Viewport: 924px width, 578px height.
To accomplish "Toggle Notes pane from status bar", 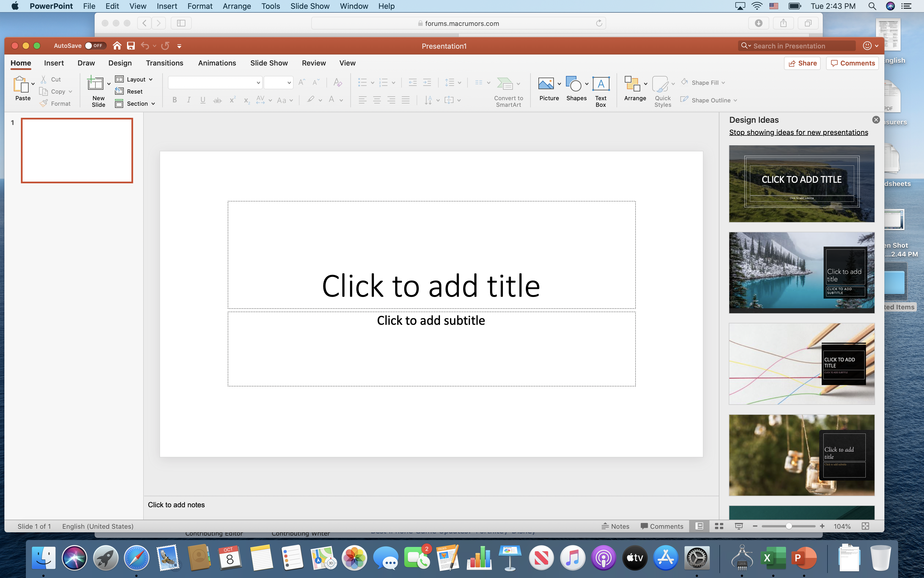I will (x=615, y=526).
